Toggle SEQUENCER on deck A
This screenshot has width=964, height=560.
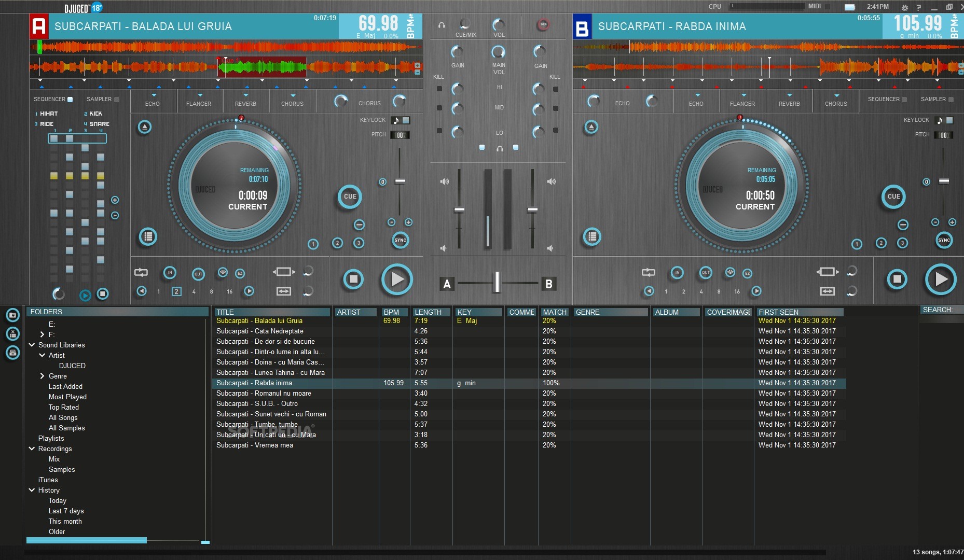tap(70, 99)
